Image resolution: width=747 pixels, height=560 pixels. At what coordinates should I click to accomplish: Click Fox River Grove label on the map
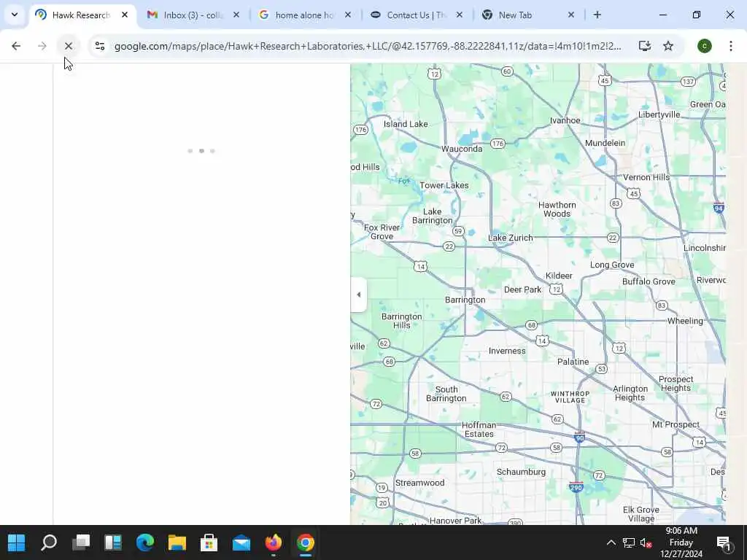click(382, 232)
